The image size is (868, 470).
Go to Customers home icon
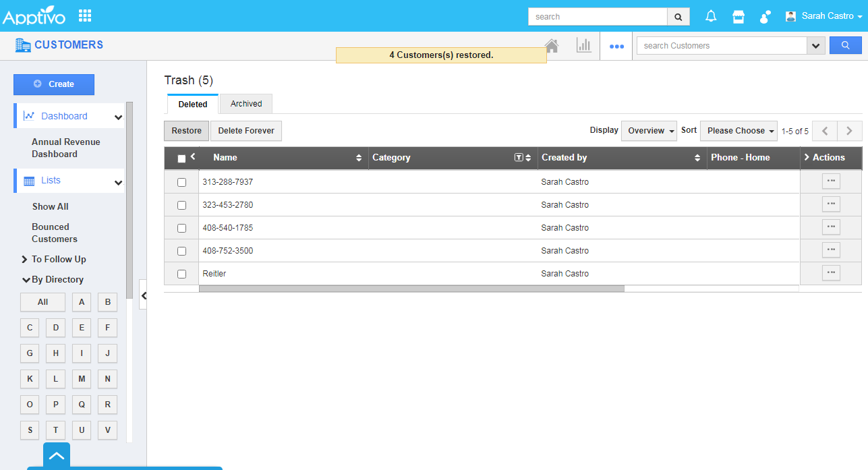pos(552,45)
